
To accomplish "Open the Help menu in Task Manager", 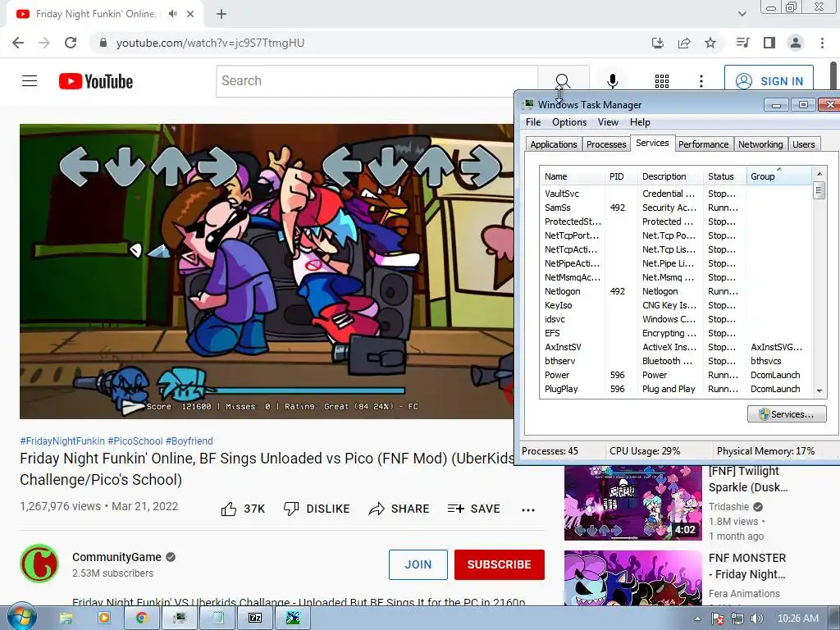I will click(640, 122).
